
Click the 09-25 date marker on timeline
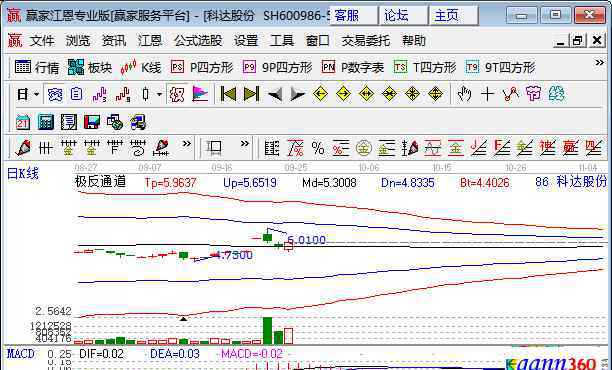point(295,168)
